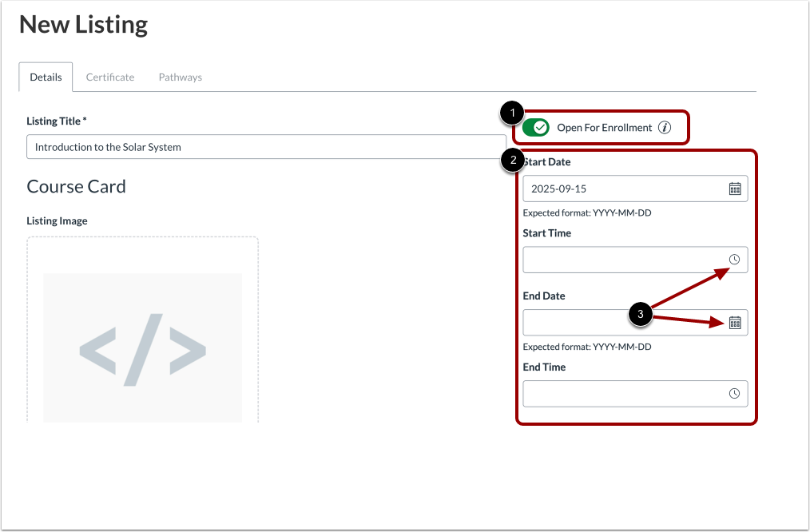Screen dimensions: 810x532
Task: Open the Start Date calendar picker icon
Action: (735, 189)
